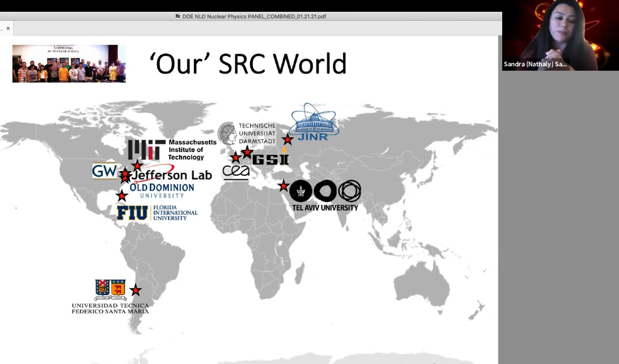The height and width of the screenshot is (364, 619).
Task: Click the Tel Aviv menorah circle emblem
Action: 301,191
